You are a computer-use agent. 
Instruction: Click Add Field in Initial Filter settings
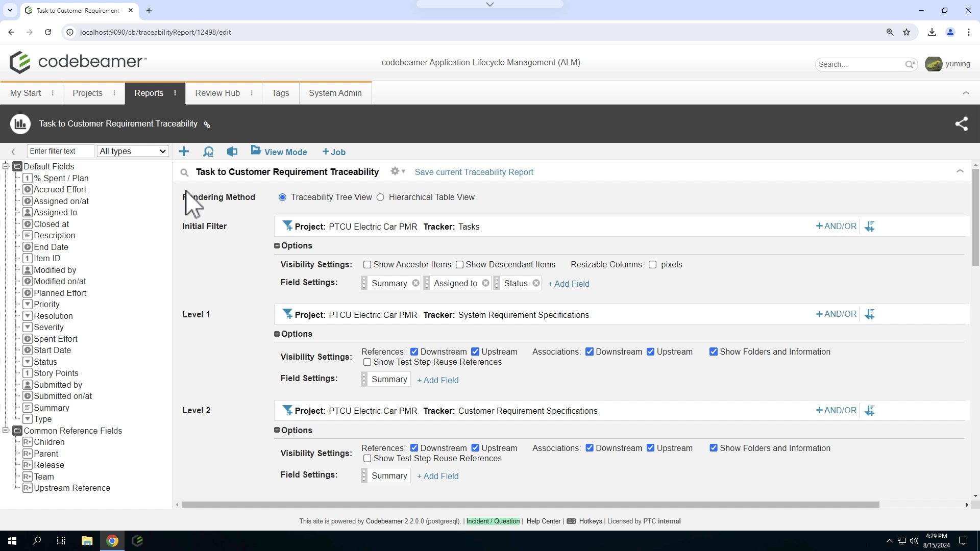569,284
